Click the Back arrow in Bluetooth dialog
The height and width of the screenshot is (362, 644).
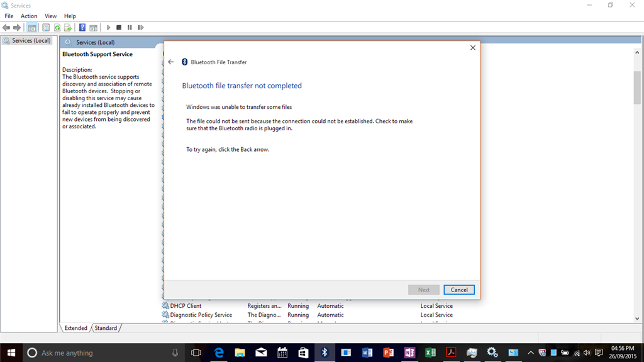click(x=171, y=62)
